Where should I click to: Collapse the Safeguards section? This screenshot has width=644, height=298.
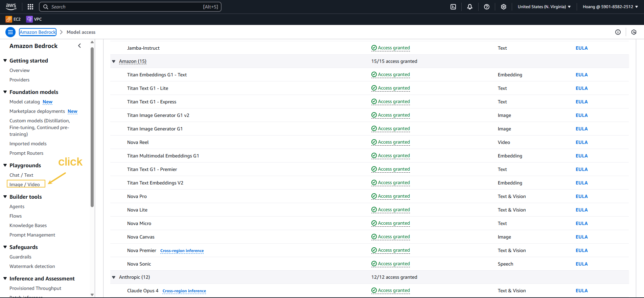tap(5, 247)
